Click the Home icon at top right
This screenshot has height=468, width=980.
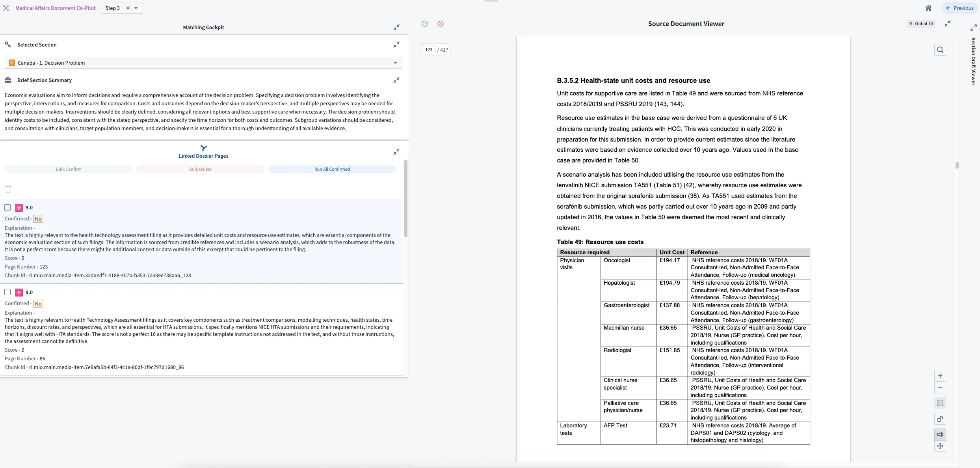[928, 8]
